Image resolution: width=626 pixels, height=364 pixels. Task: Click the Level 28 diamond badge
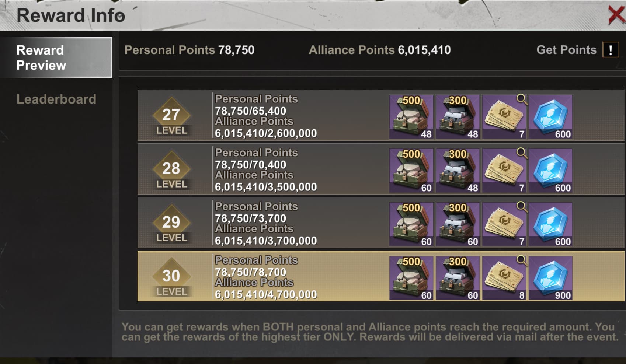click(171, 169)
